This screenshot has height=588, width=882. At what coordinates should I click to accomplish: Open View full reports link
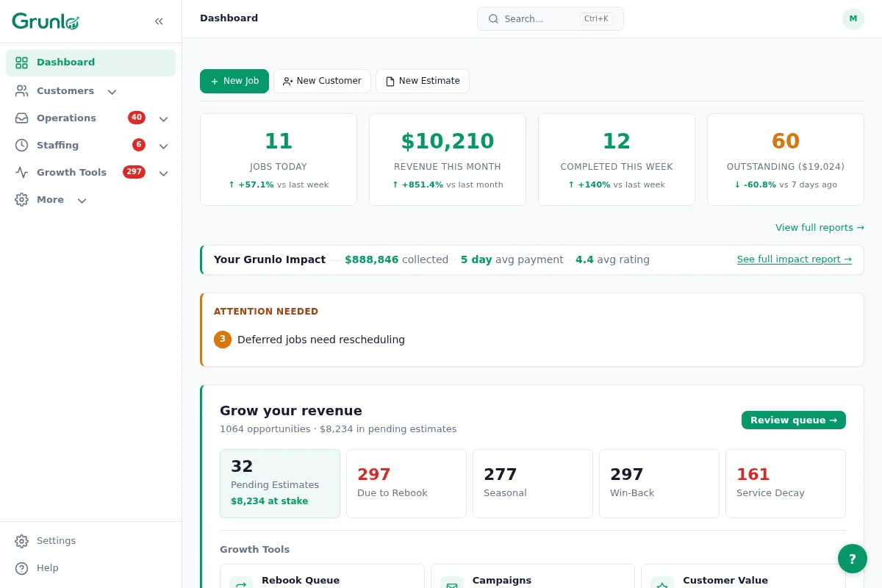click(x=820, y=228)
